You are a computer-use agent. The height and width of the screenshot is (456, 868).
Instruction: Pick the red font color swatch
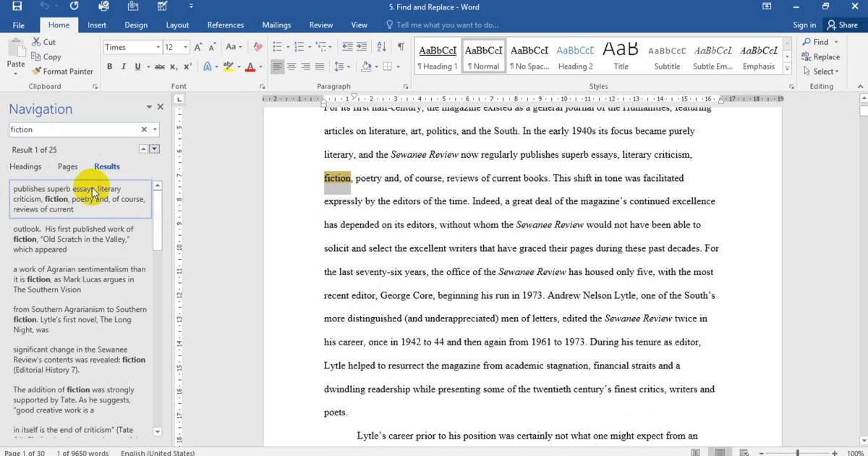pyautogui.click(x=250, y=67)
